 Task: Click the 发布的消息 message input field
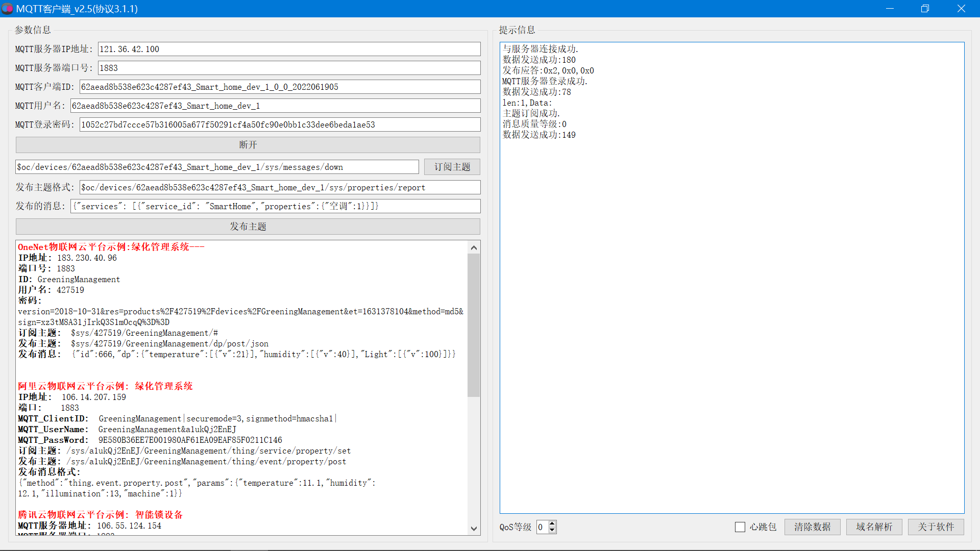276,206
